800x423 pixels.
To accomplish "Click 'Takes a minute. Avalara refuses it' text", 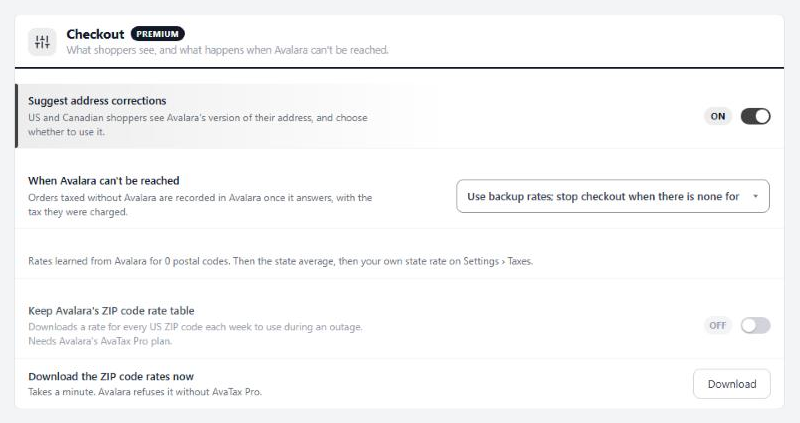I will (x=145, y=392).
